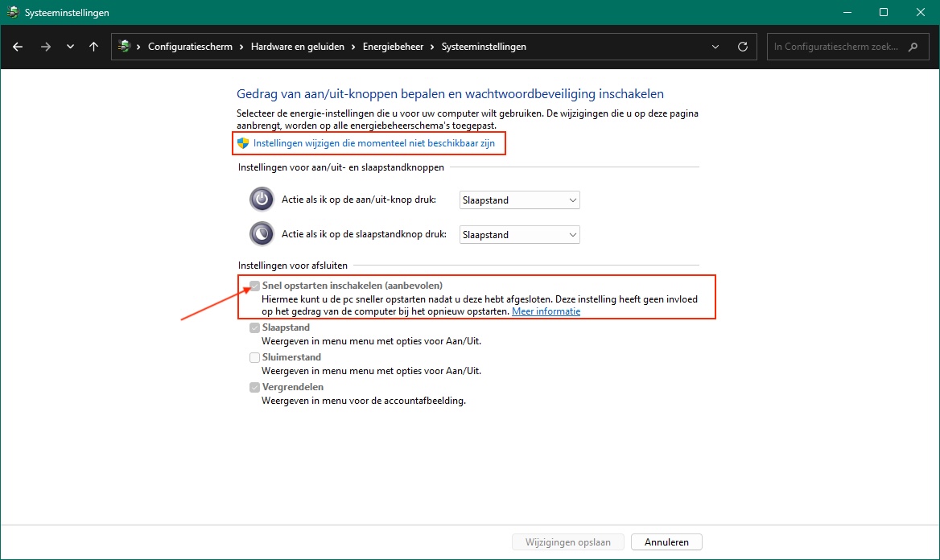Enable the Sluimerstand checkbox
This screenshot has width=940, height=560.
tap(255, 357)
